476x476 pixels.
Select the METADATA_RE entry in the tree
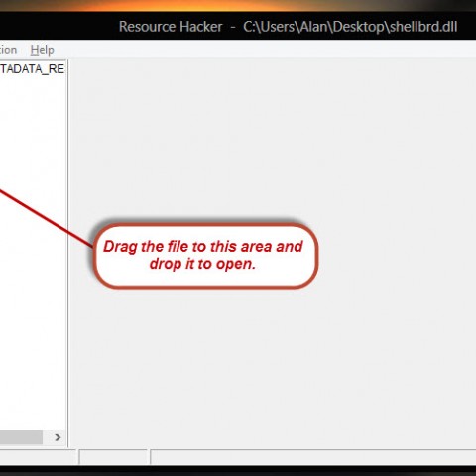[x=32, y=69]
